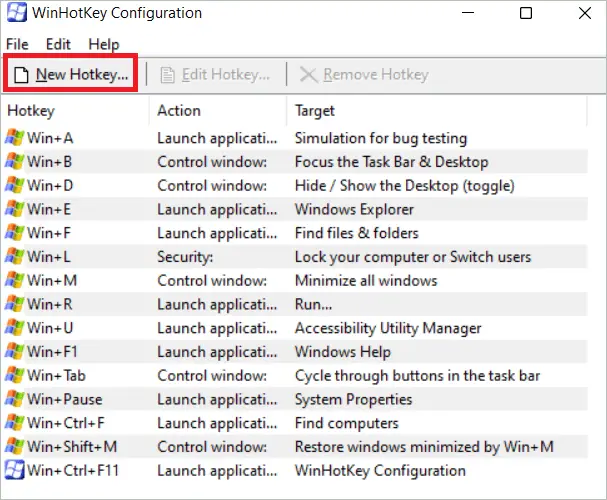
Task: Click the Windows flag icon for Win+M
Action: (x=14, y=280)
